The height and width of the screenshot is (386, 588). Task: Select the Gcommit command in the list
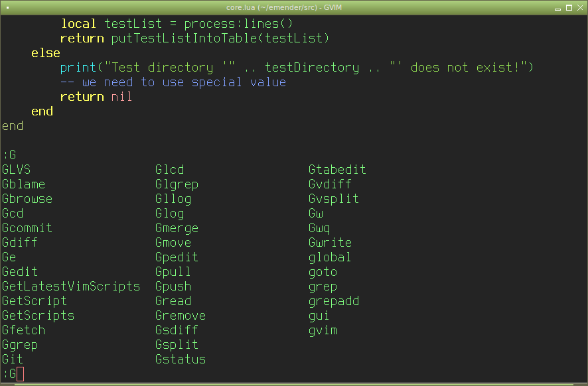(x=27, y=228)
